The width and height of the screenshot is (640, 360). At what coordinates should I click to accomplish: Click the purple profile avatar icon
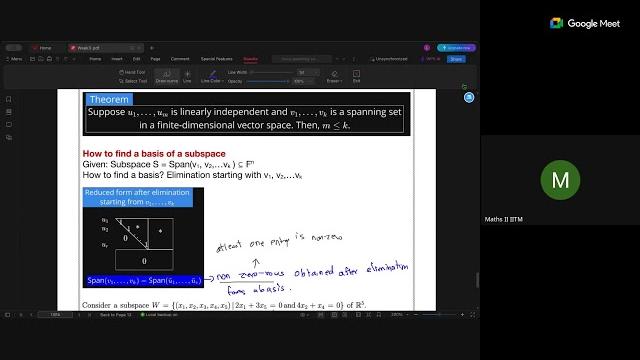click(427, 48)
